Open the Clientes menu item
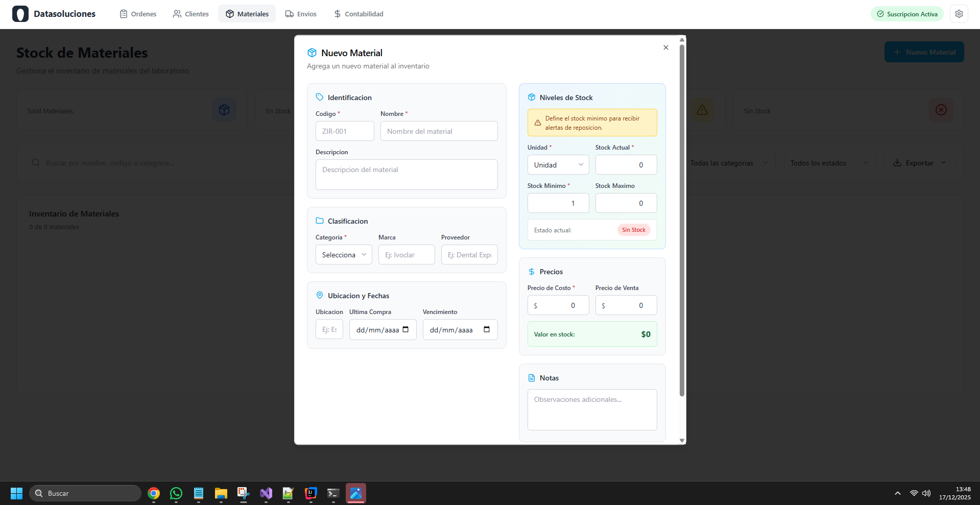Image resolution: width=980 pixels, height=505 pixels. coord(191,14)
